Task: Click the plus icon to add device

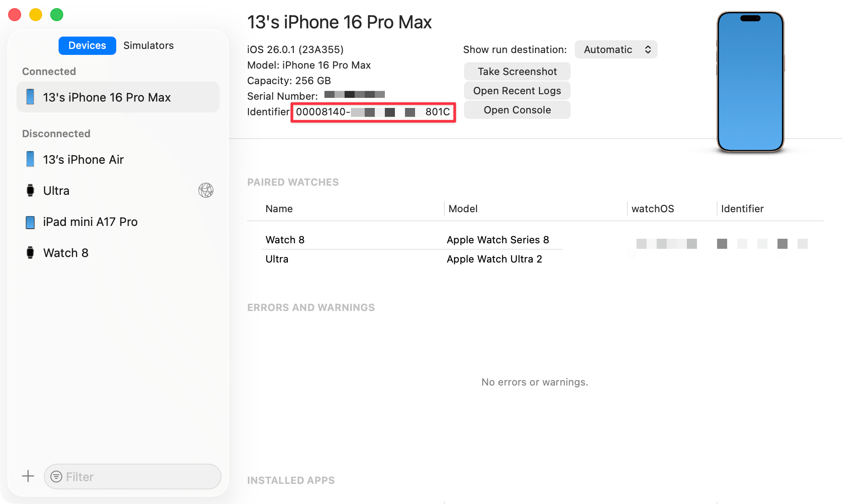Action: [x=28, y=476]
